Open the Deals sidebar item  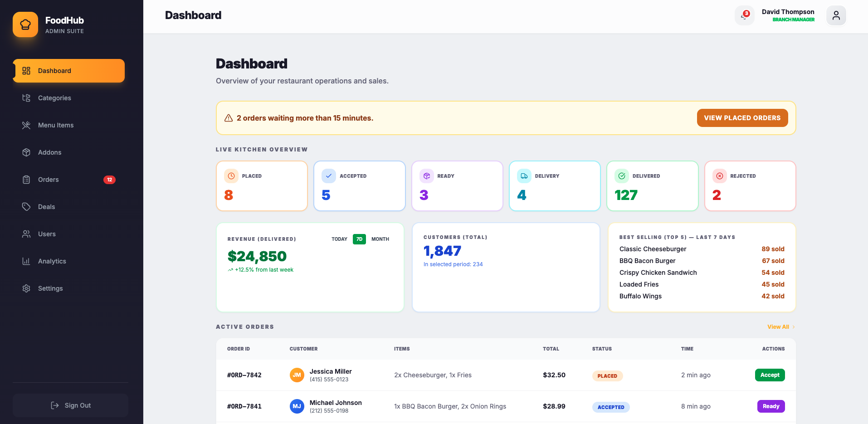[x=69, y=207]
